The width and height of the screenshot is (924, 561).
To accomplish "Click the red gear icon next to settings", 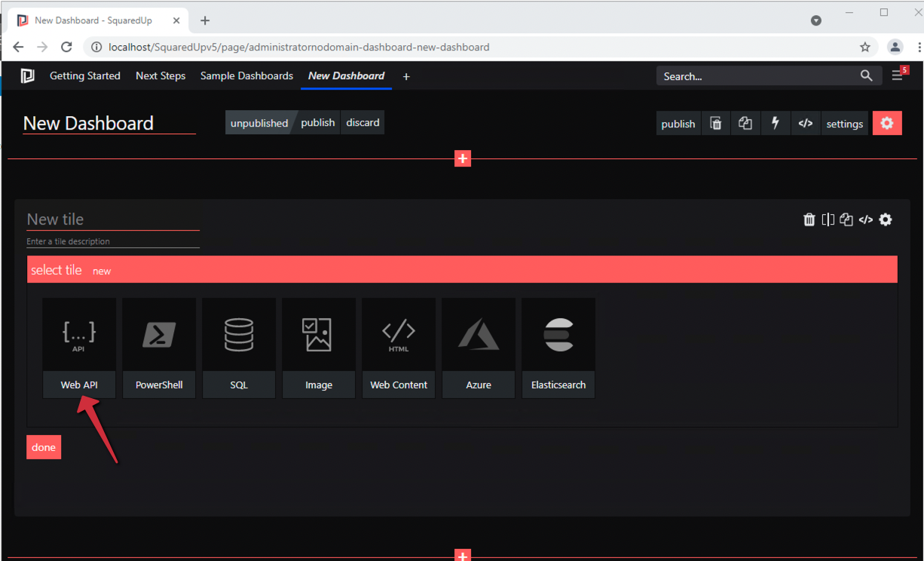I will (887, 124).
